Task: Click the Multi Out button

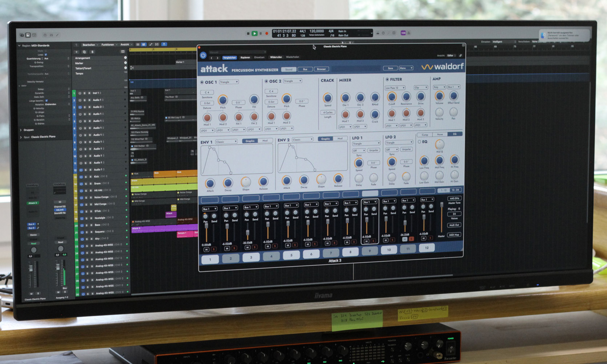Action: [454, 225]
